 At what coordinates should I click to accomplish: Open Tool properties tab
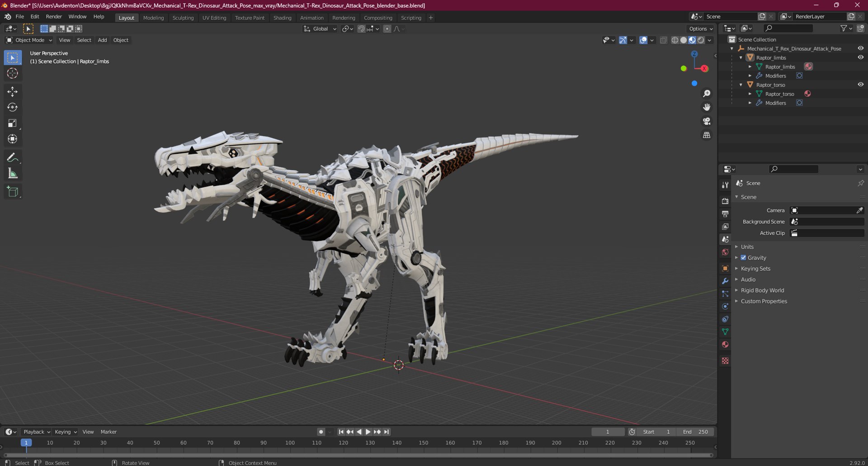(725, 185)
